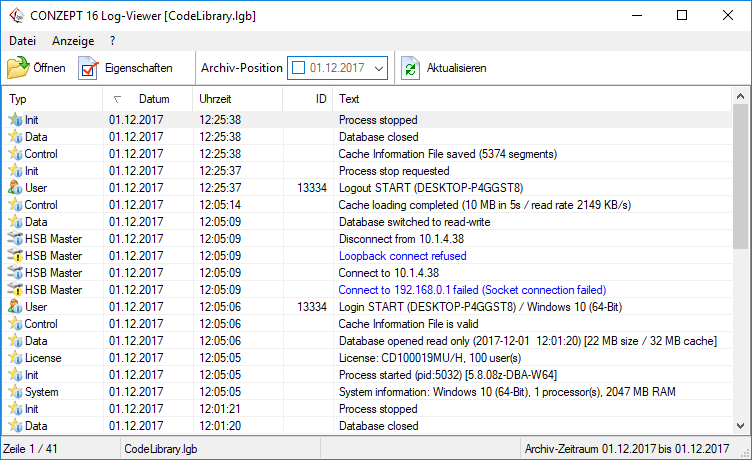Select the 'Connect to 192.168.0.1 failed' entry
The height and width of the screenshot is (460, 752).
472,290
